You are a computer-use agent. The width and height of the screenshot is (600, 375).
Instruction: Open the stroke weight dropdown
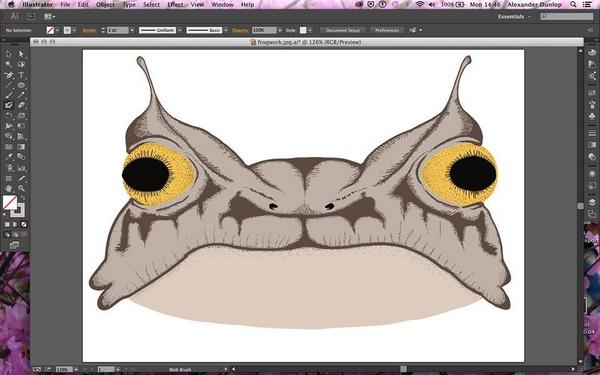(132, 30)
